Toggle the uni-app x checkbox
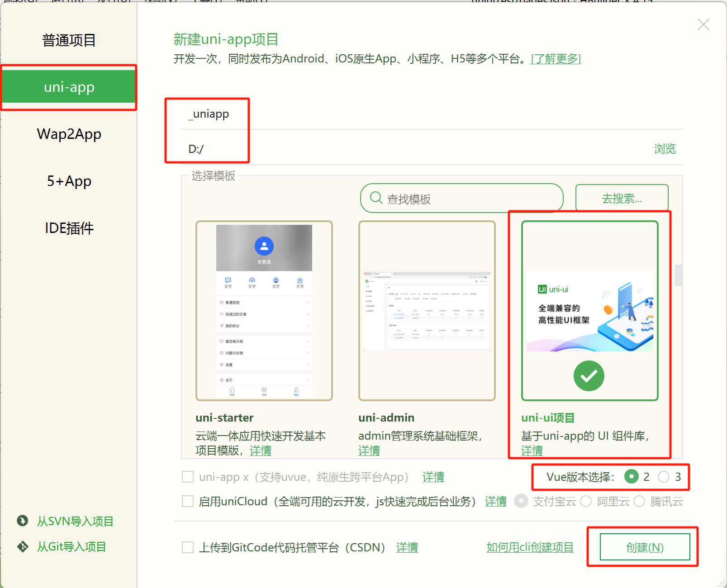 click(x=187, y=477)
